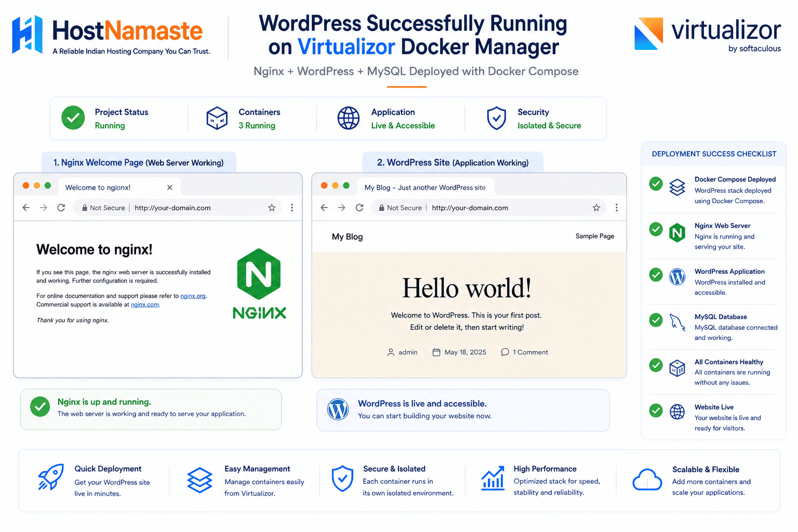The image size is (798, 532).
Task: Click the Scalable & Flexible cloud icon
Action: pos(647,480)
